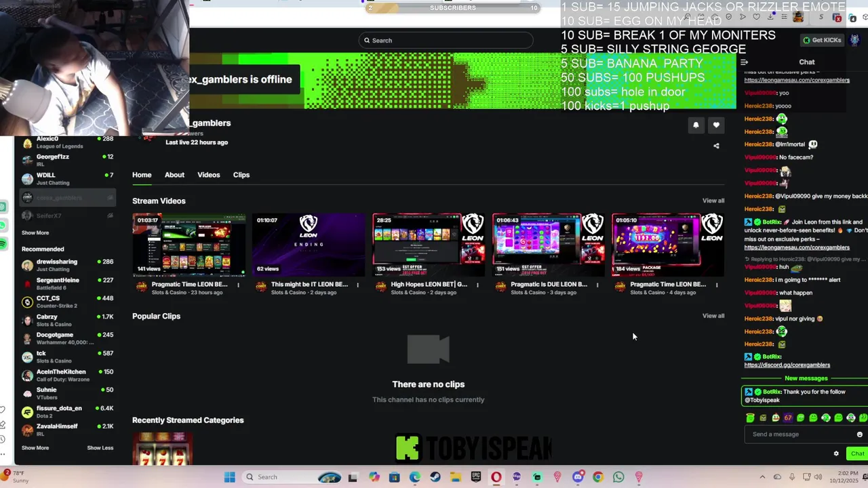The height and width of the screenshot is (488, 868).
Task: Open the Clips tab
Action: click(241, 175)
